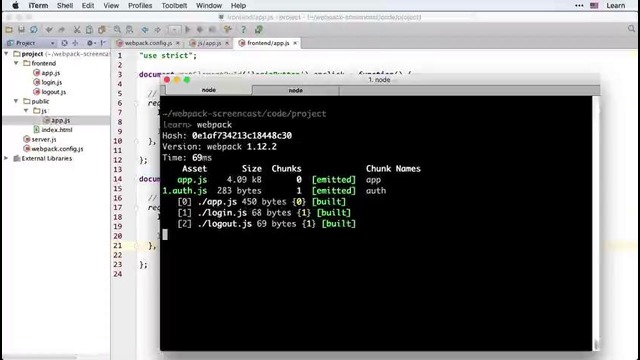The width and height of the screenshot is (640, 360).
Task: Open the Edit menu
Action: coord(88,6)
